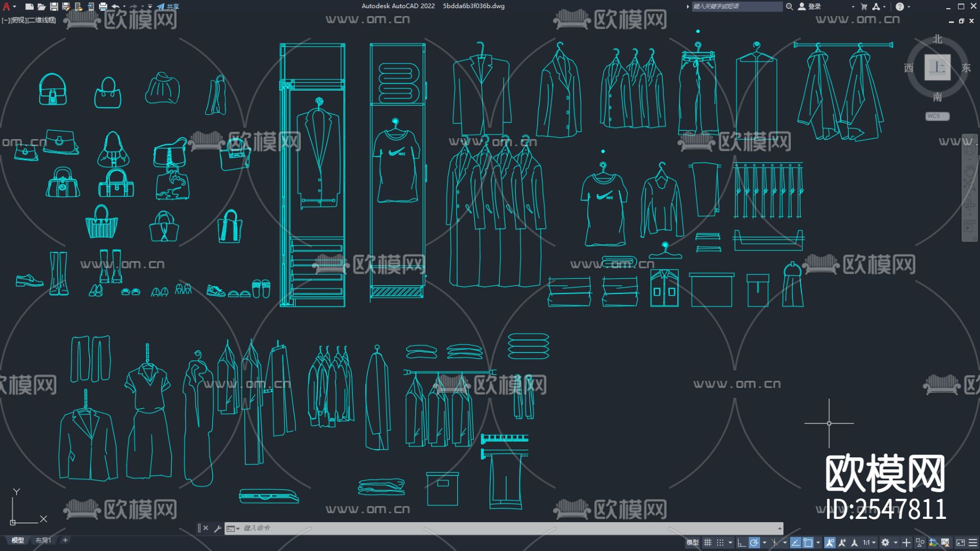Click 东 on the ViewCube compass
This screenshot has width=980, height=551.
coord(966,68)
